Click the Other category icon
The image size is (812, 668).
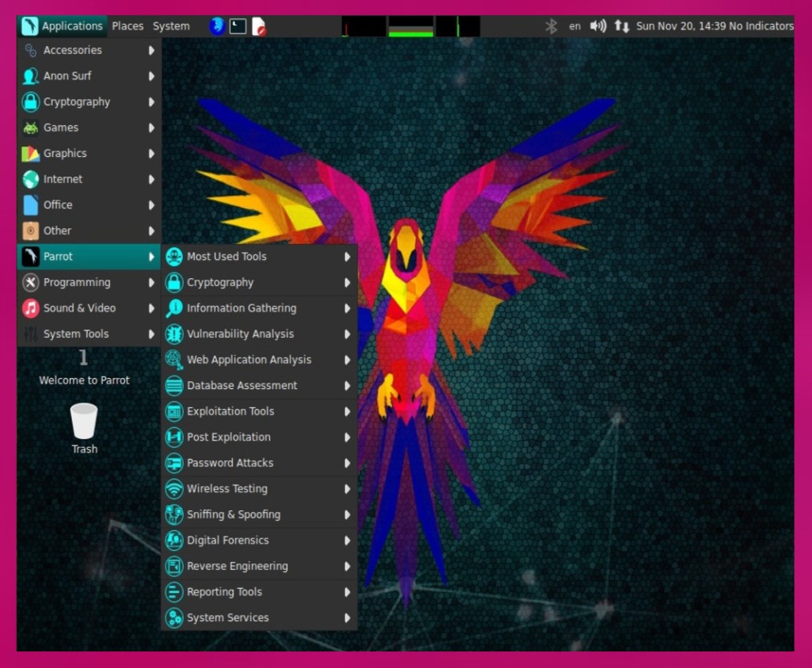[x=31, y=231]
